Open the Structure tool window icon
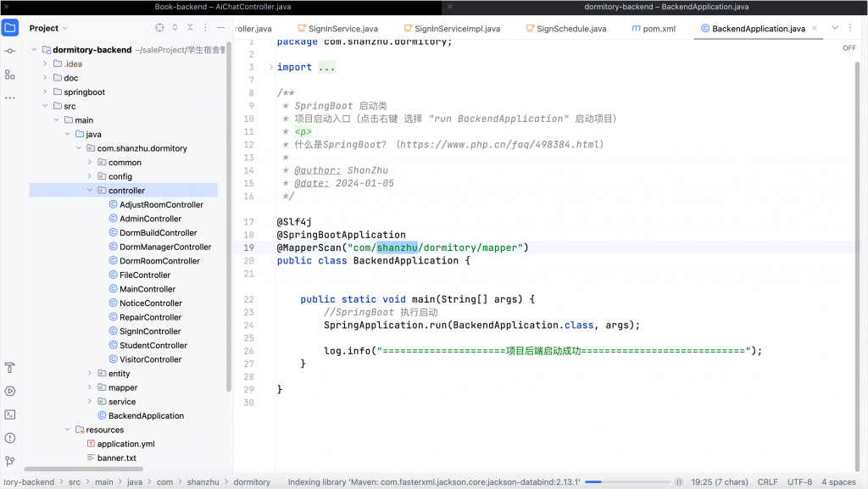 [10, 75]
